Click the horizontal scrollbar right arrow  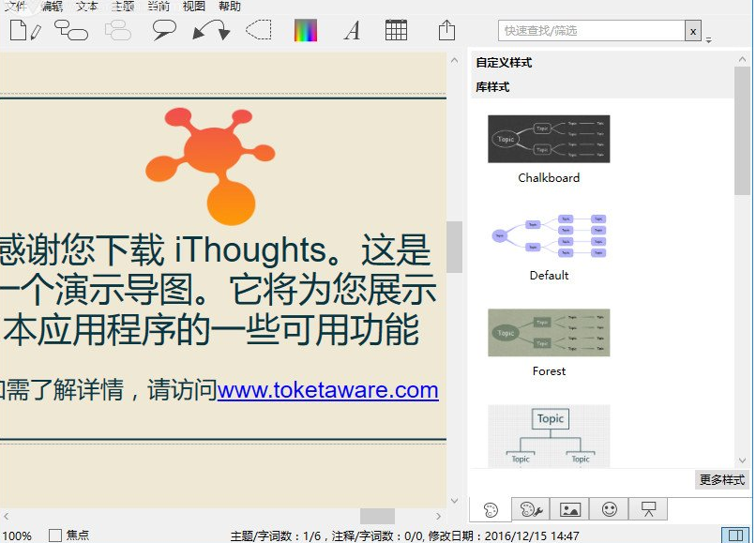click(x=438, y=516)
